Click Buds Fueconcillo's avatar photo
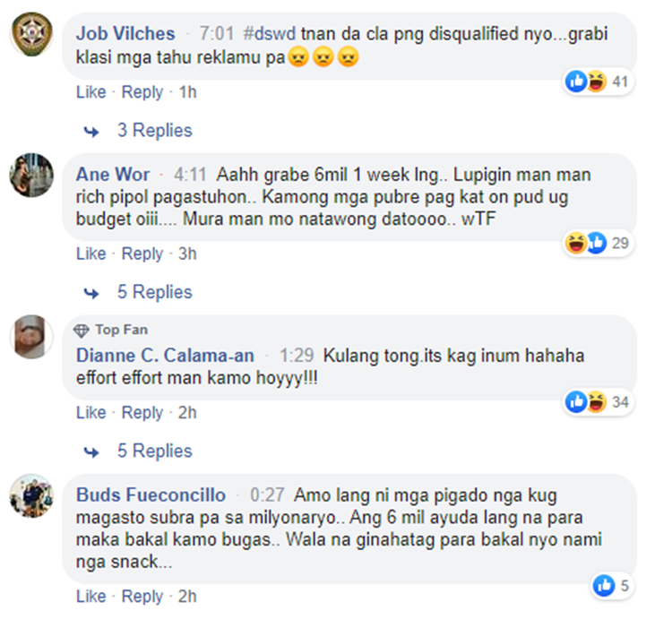Image resolution: width=672 pixels, height=619 pixels. 31,495
